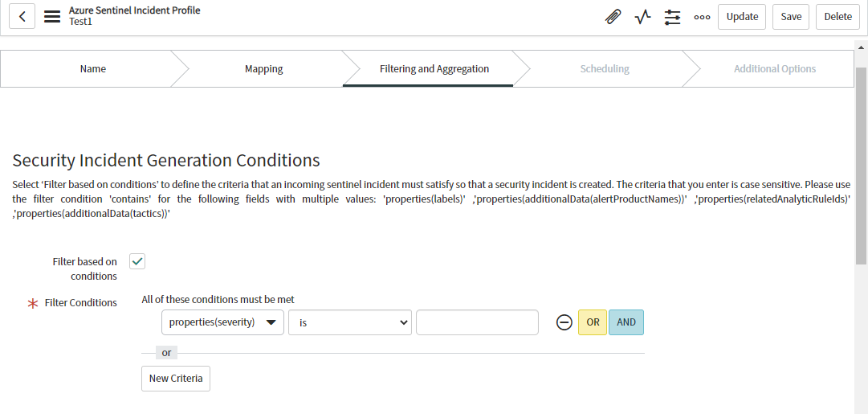Open the hamburger context menu icon

52,17
